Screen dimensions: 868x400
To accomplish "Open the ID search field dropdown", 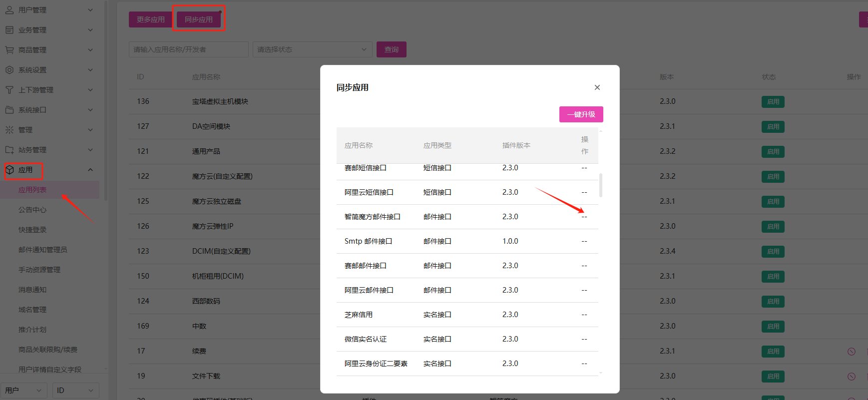I will click(x=76, y=391).
